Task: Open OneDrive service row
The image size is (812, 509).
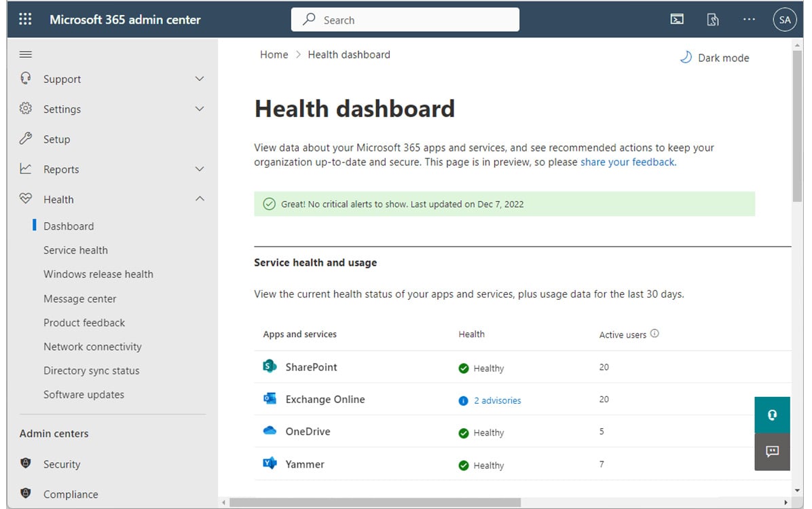Action: (x=523, y=432)
